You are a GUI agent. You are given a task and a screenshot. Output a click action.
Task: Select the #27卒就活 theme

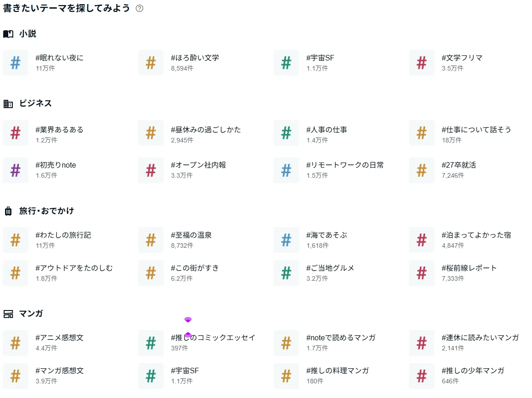coord(458,165)
